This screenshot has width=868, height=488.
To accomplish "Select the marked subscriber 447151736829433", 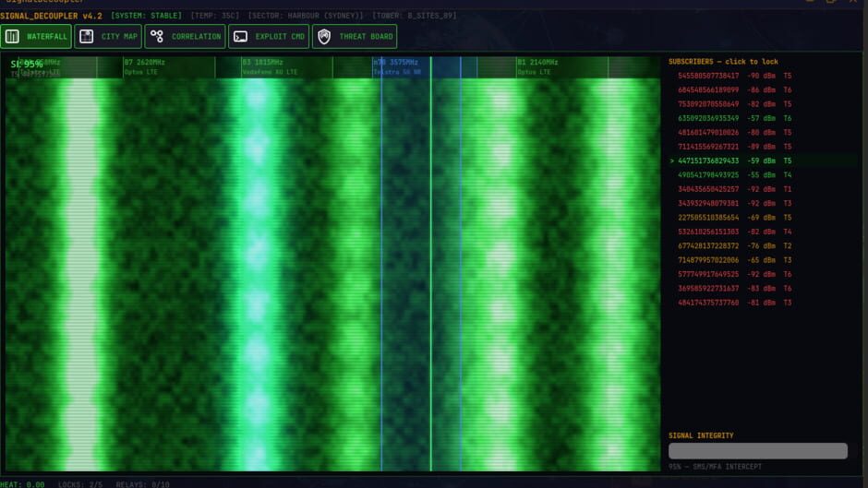I will pyautogui.click(x=763, y=161).
